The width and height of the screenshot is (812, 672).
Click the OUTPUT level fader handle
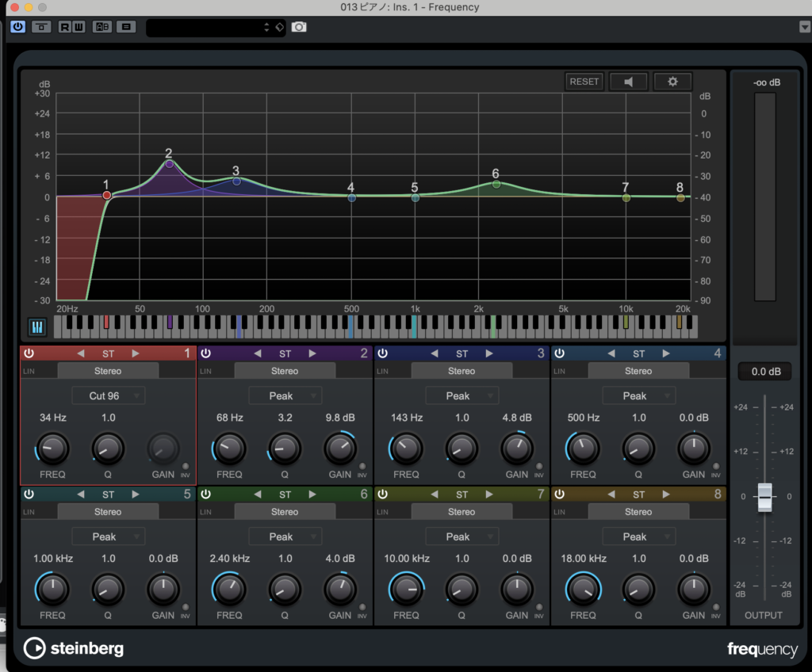coord(764,497)
